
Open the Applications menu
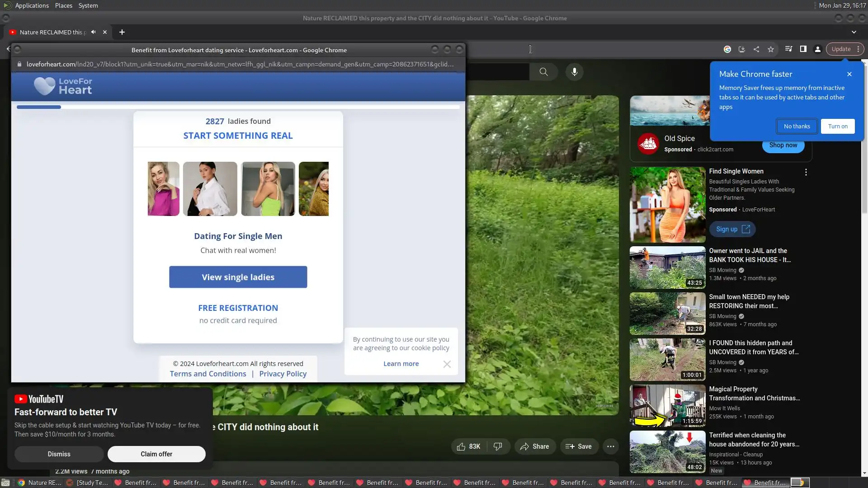32,5
